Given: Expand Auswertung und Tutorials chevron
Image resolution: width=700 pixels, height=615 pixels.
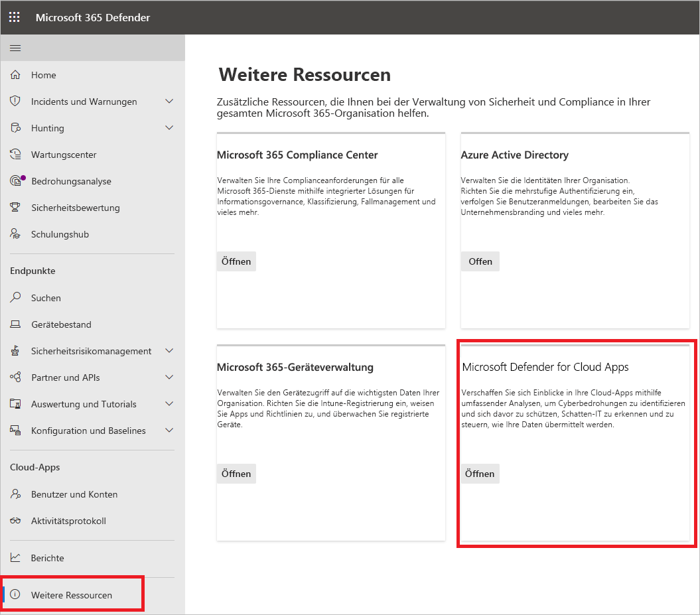Looking at the screenshot, I should point(169,404).
